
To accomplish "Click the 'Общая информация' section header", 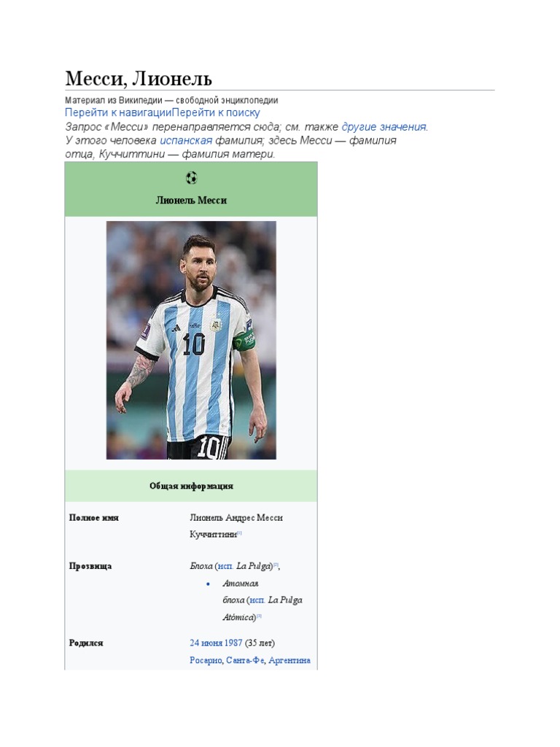I will (191, 486).
